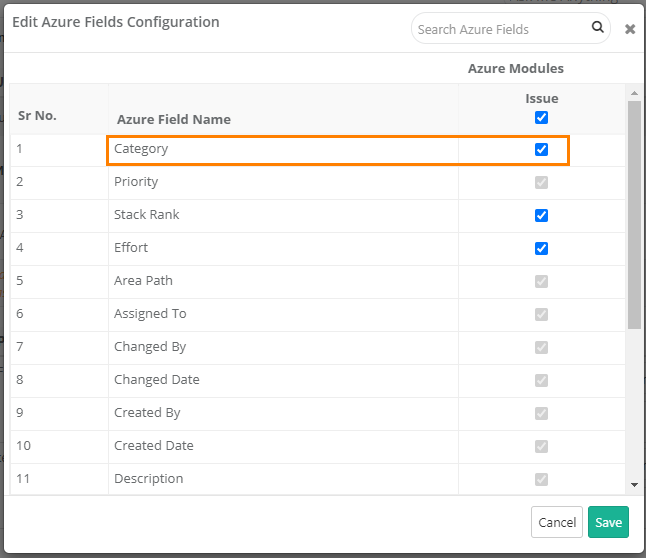The width and height of the screenshot is (646, 558).
Task: Click the Azure Field Name column header
Action: pyautogui.click(x=174, y=119)
